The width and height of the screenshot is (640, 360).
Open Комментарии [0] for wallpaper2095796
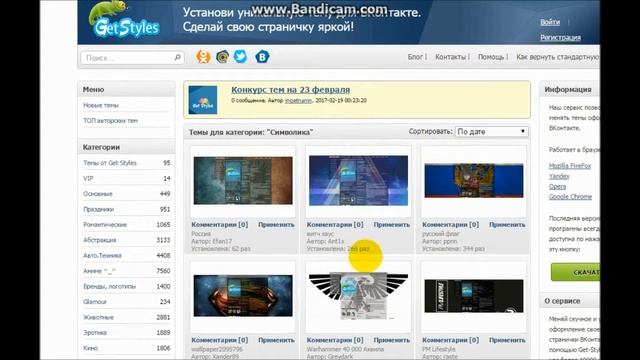pos(220,340)
